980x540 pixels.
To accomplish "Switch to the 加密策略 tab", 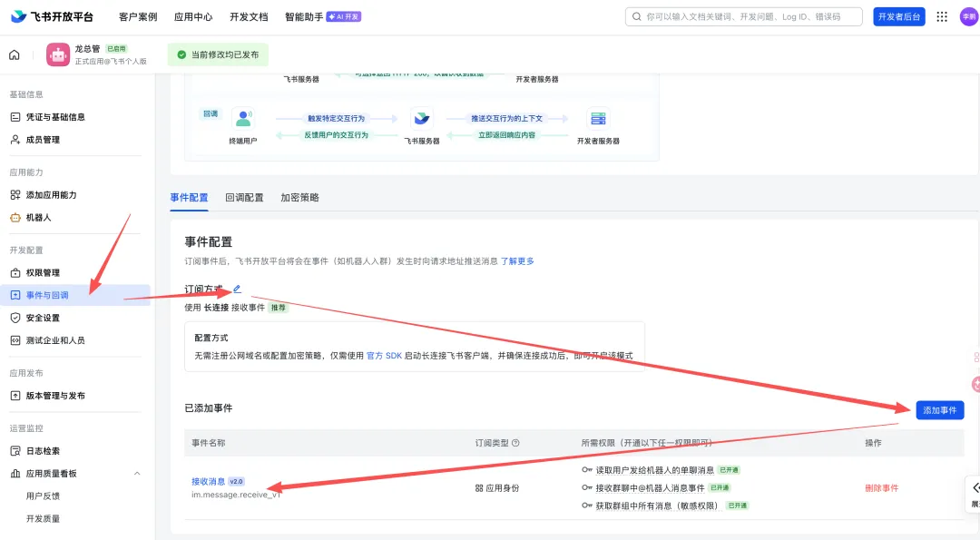I will coord(299,198).
